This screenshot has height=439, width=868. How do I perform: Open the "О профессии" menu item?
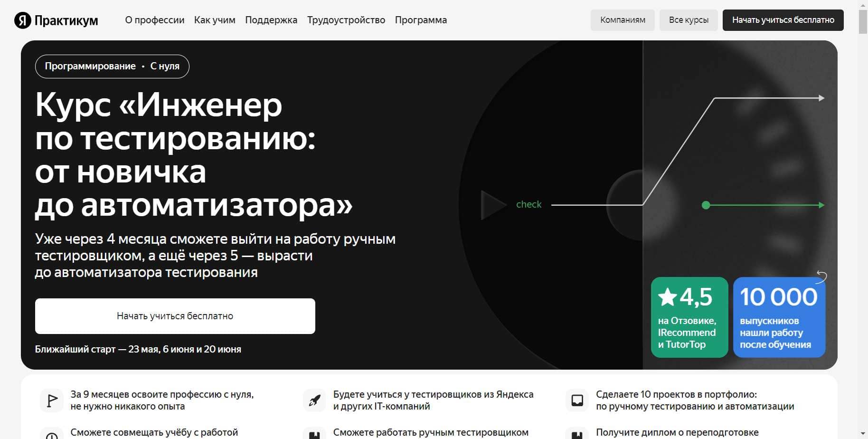155,20
